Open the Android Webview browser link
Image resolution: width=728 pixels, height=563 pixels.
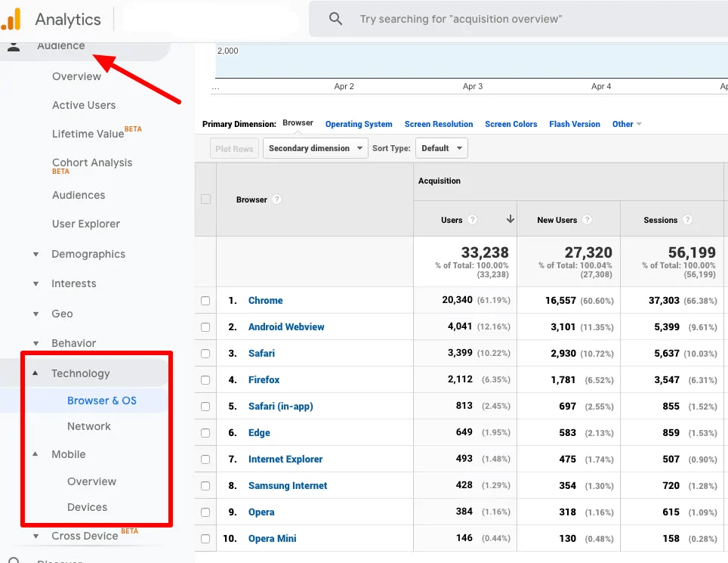pyautogui.click(x=286, y=327)
